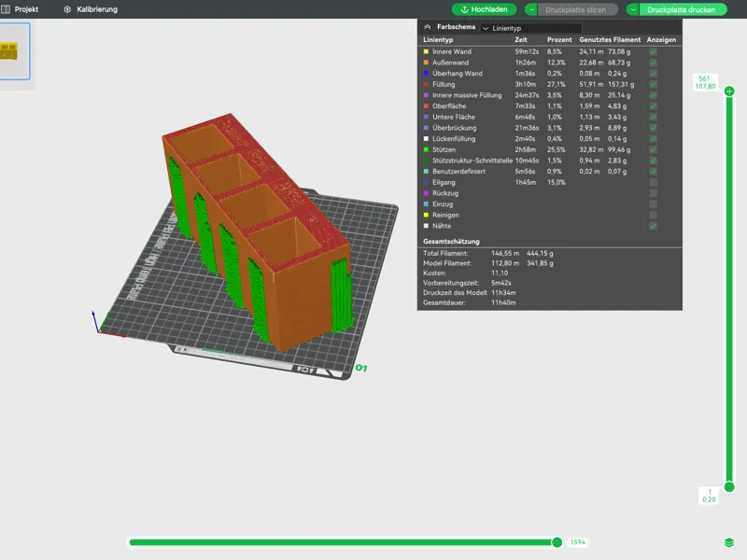Image resolution: width=747 pixels, height=560 pixels.
Task: Click the layers stack icon bottom right
Action: pos(729,542)
